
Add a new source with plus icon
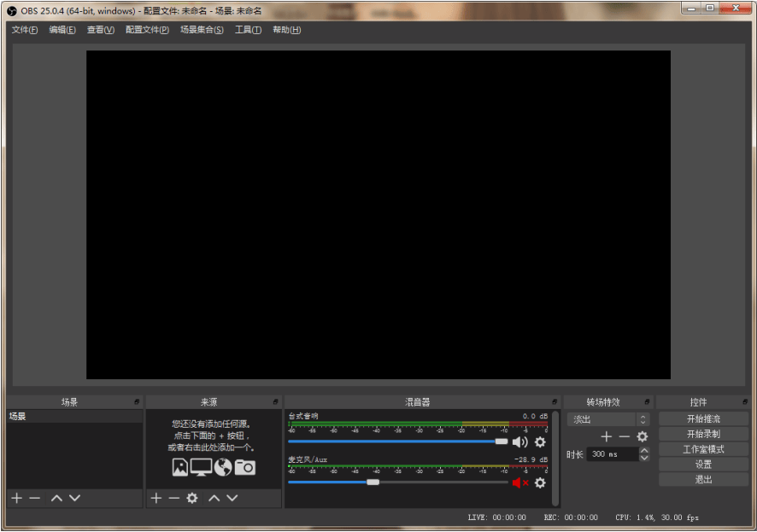(156, 498)
